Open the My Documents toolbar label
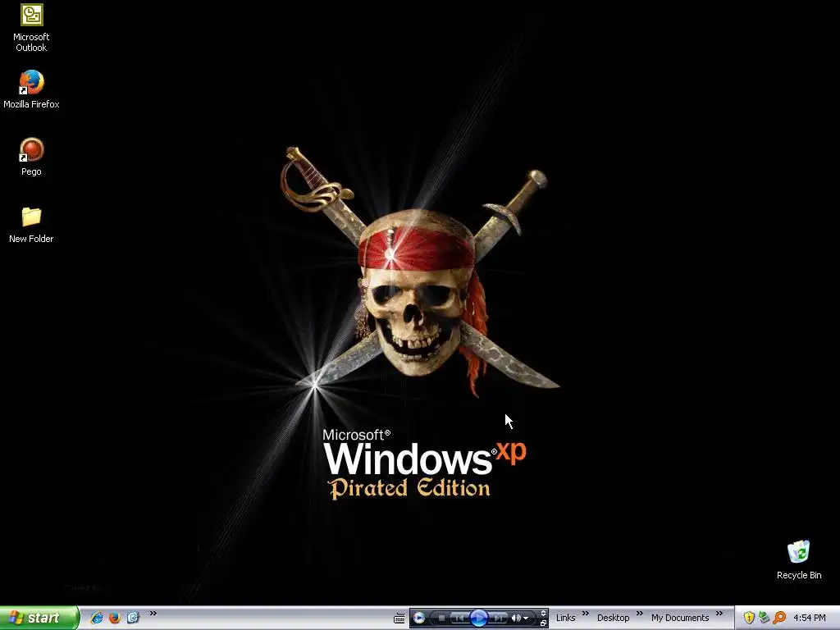 click(680, 618)
